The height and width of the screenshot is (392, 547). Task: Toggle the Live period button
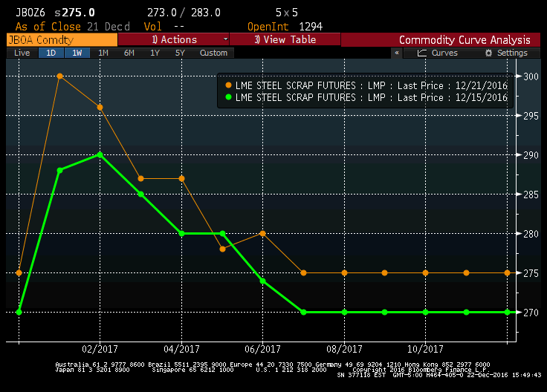(x=22, y=53)
